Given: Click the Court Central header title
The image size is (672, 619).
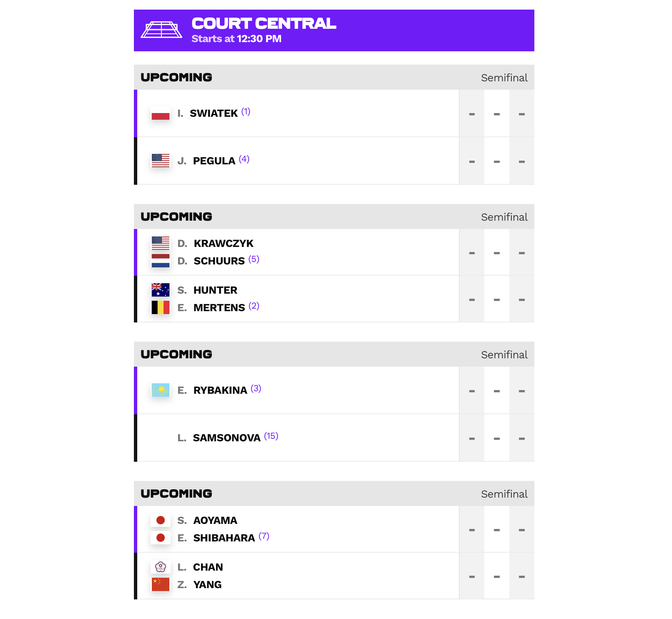Looking at the screenshot, I should [264, 23].
